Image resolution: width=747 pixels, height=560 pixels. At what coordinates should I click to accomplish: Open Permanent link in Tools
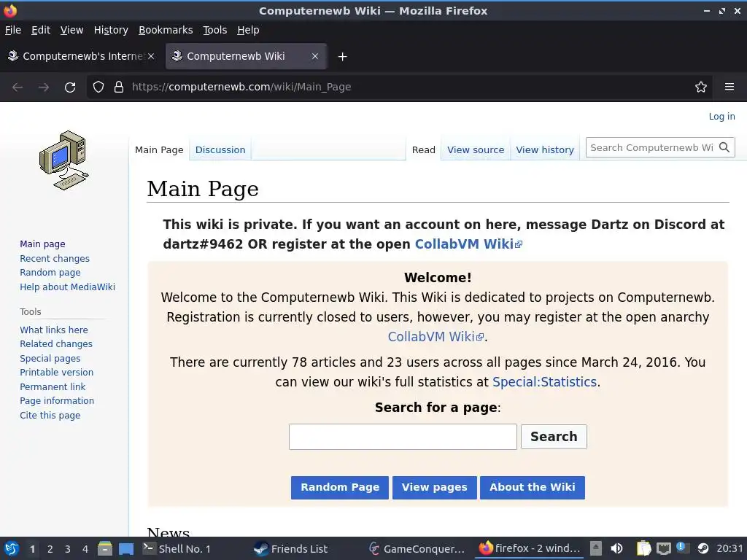[53, 386]
